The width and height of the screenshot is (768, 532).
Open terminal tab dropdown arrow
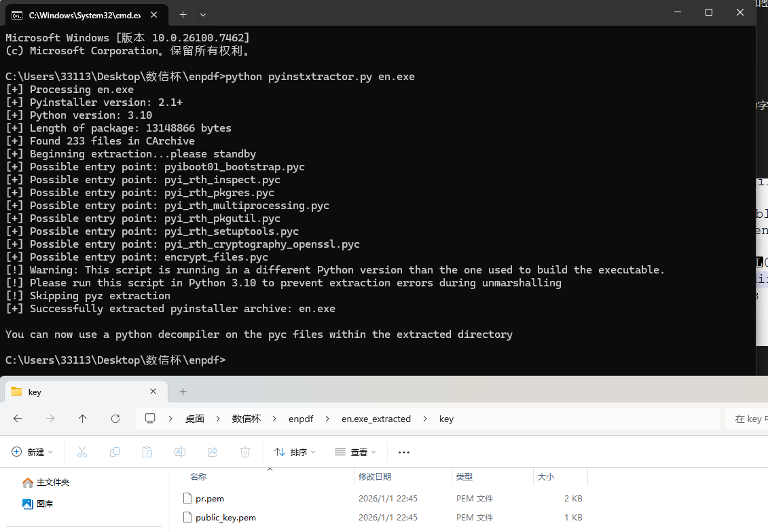tap(203, 14)
